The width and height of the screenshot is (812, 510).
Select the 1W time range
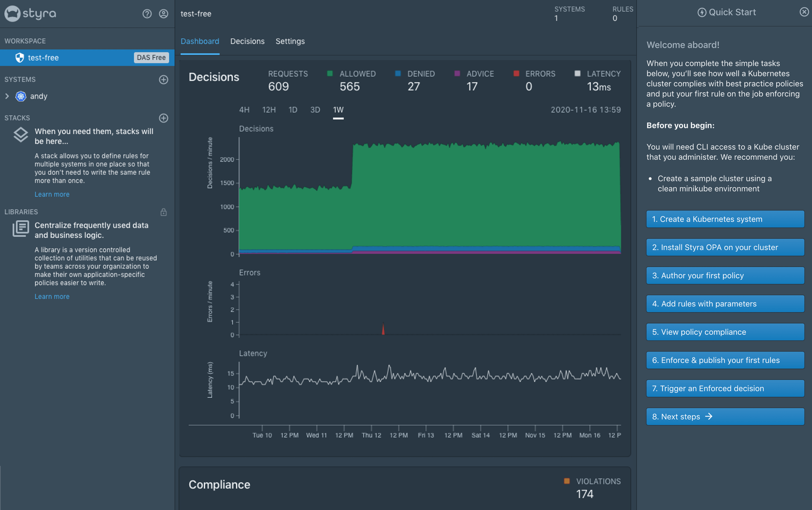pos(338,110)
